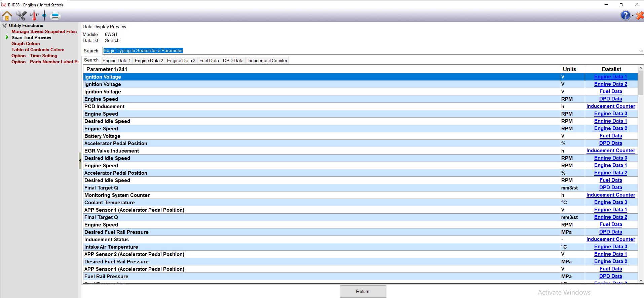The height and width of the screenshot is (298, 644).
Task: Click the table scrollbar down arrow
Action: click(x=641, y=281)
